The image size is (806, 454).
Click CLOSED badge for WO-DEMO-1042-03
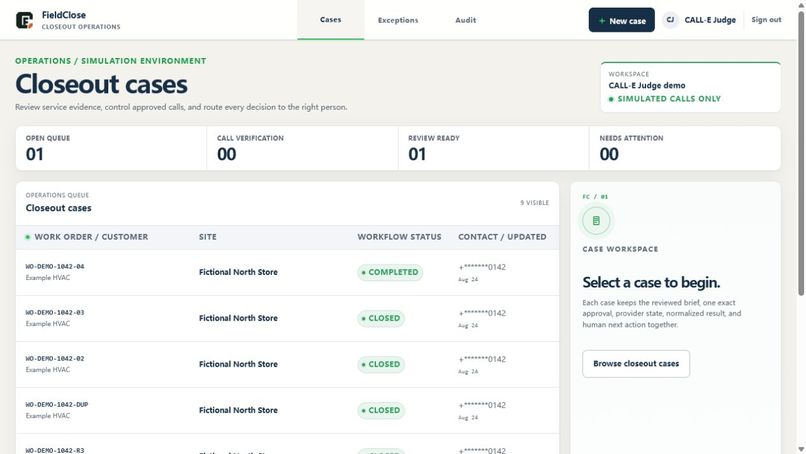point(381,318)
